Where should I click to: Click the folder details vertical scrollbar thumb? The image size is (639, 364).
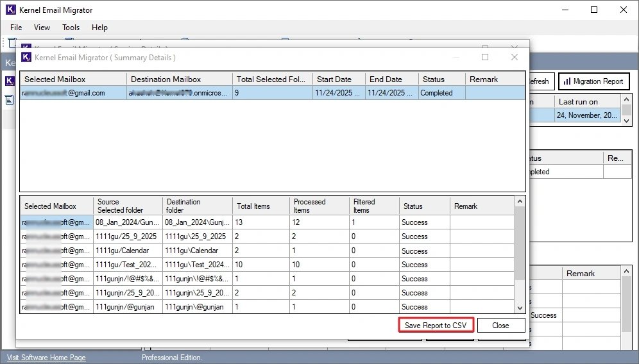tap(520, 243)
